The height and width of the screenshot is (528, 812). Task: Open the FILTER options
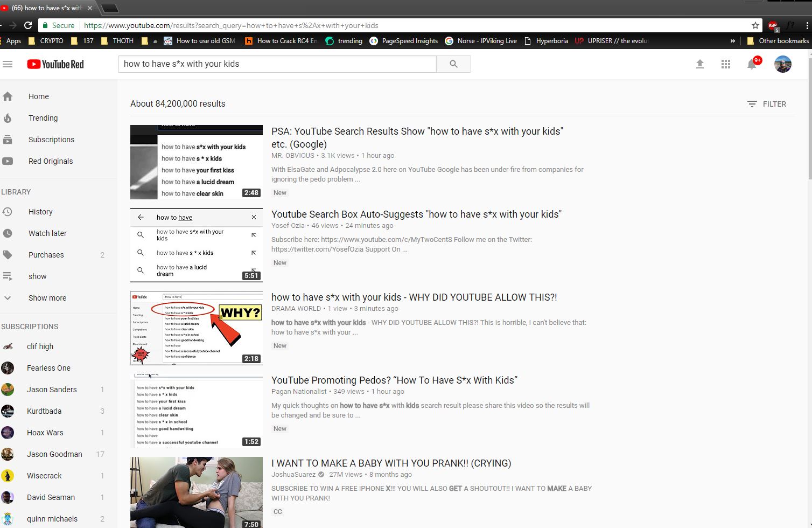[x=767, y=104]
